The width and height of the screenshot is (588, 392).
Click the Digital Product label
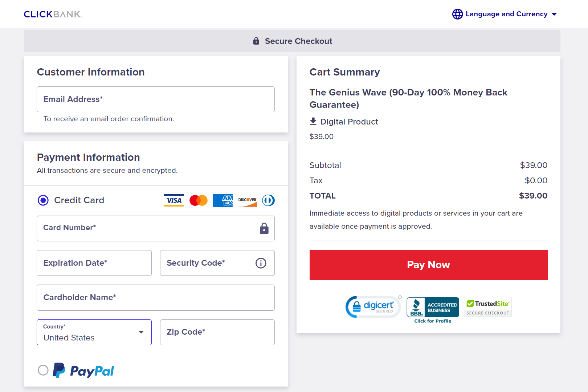pos(349,122)
